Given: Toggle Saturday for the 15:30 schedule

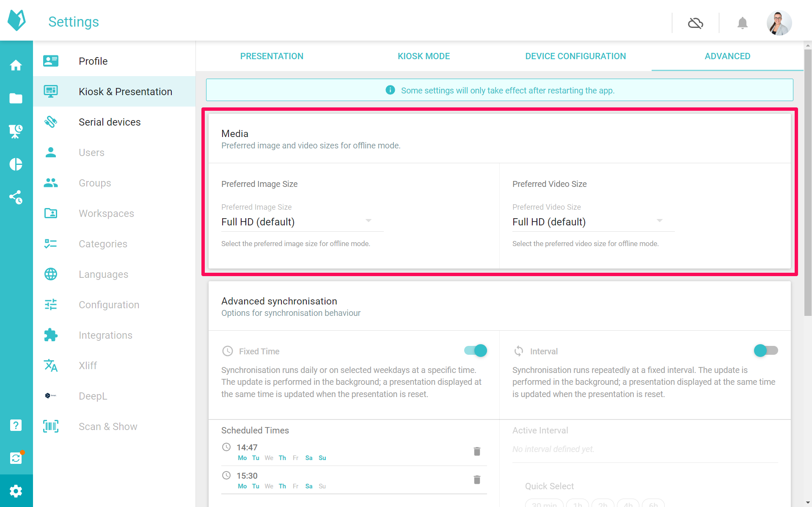Looking at the screenshot, I should pyautogui.click(x=309, y=486).
